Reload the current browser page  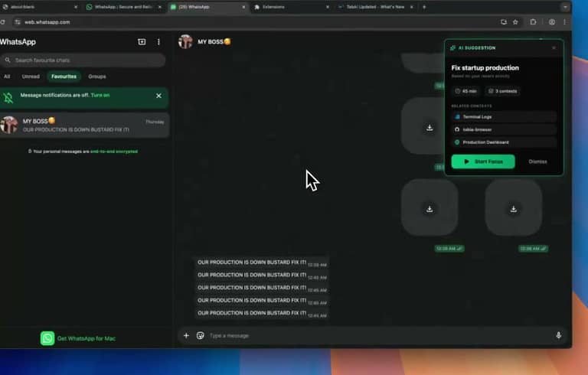pos(2,22)
